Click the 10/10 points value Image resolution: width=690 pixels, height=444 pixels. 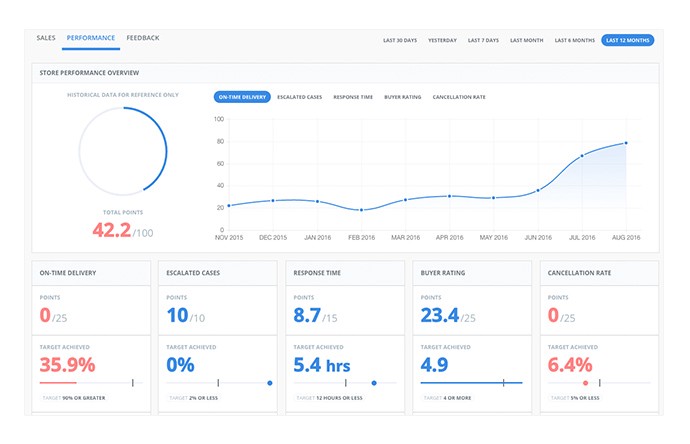pos(186,315)
